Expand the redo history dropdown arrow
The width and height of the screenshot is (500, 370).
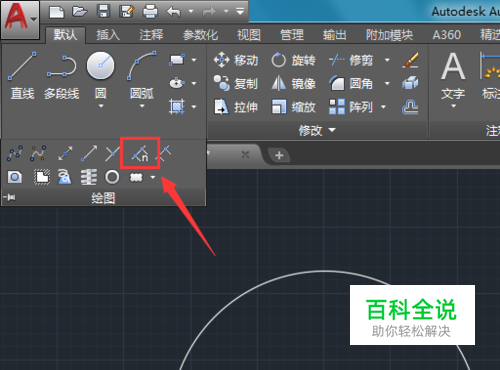tap(226, 12)
